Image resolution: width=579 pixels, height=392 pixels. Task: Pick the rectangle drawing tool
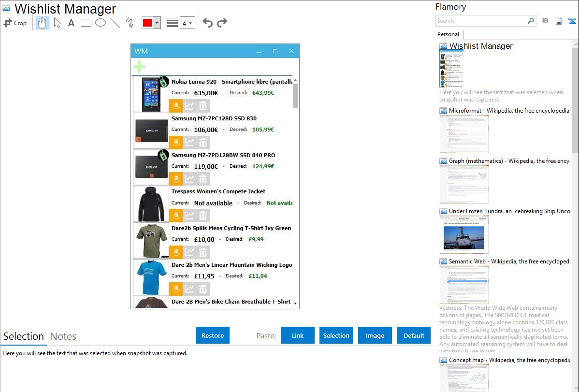(x=86, y=23)
